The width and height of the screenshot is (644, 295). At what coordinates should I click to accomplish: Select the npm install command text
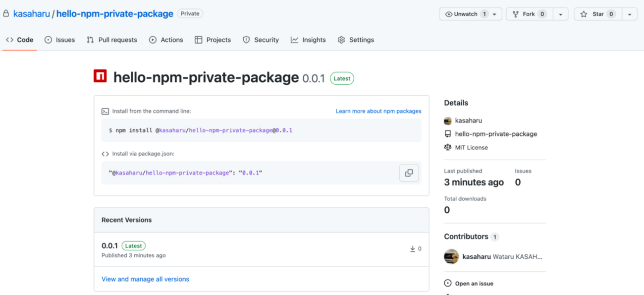point(201,130)
